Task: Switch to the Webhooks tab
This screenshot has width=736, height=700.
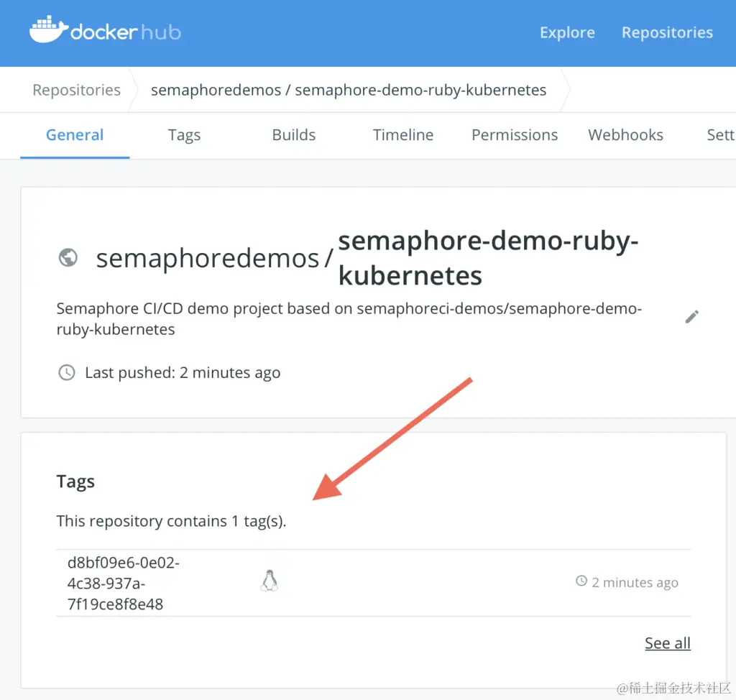Action: [625, 135]
